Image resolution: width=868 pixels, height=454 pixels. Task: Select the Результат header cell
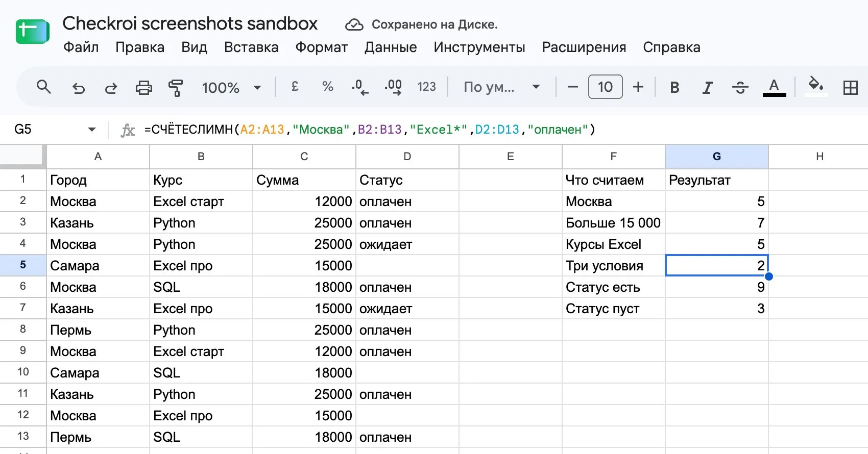pos(717,180)
